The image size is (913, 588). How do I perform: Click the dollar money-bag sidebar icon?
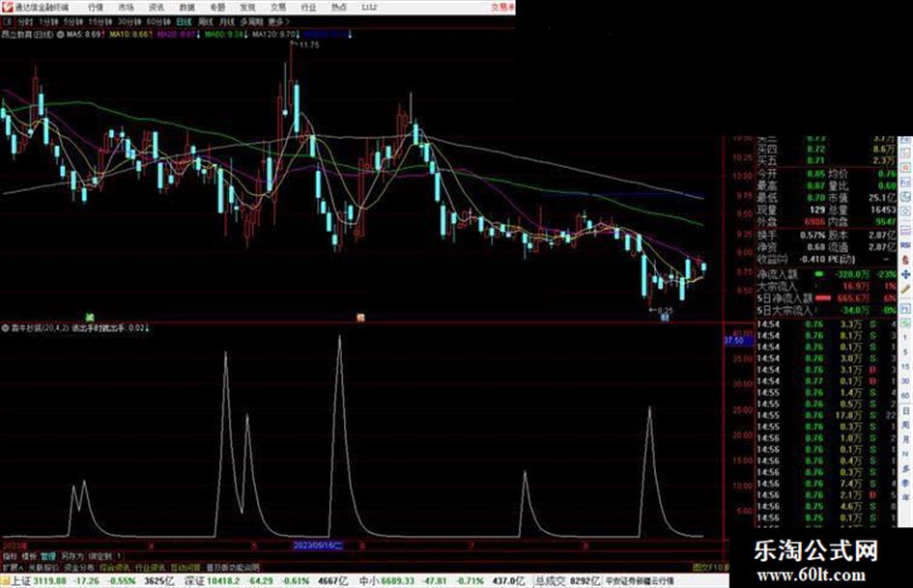[905, 259]
